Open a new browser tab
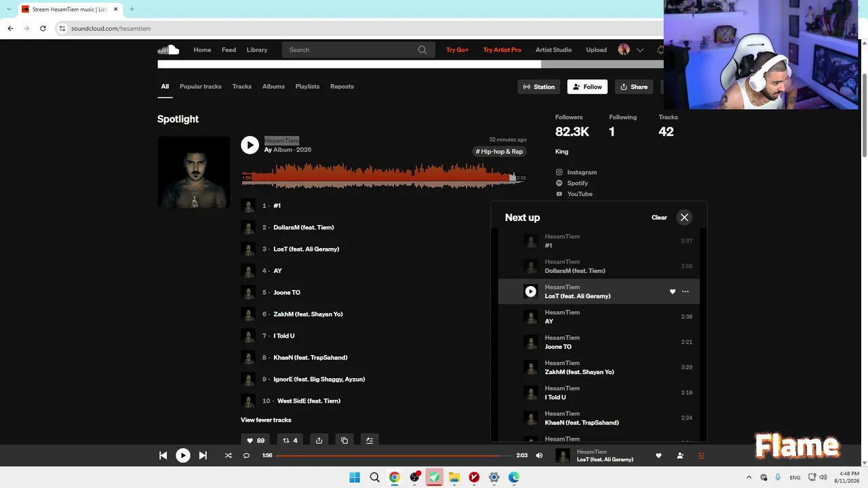Image resolution: width=868 pixels, height=488 pixels. tap(132, 9)
